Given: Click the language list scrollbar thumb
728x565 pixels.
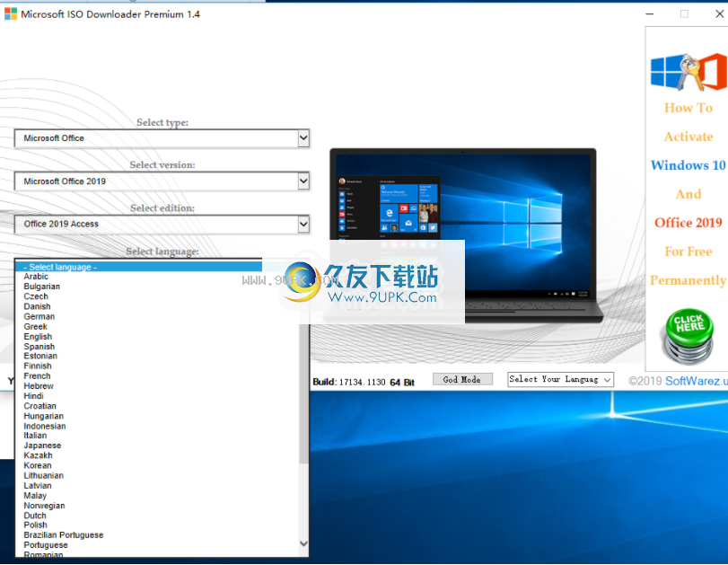Looking at the screenshot, I should point(303,394).
